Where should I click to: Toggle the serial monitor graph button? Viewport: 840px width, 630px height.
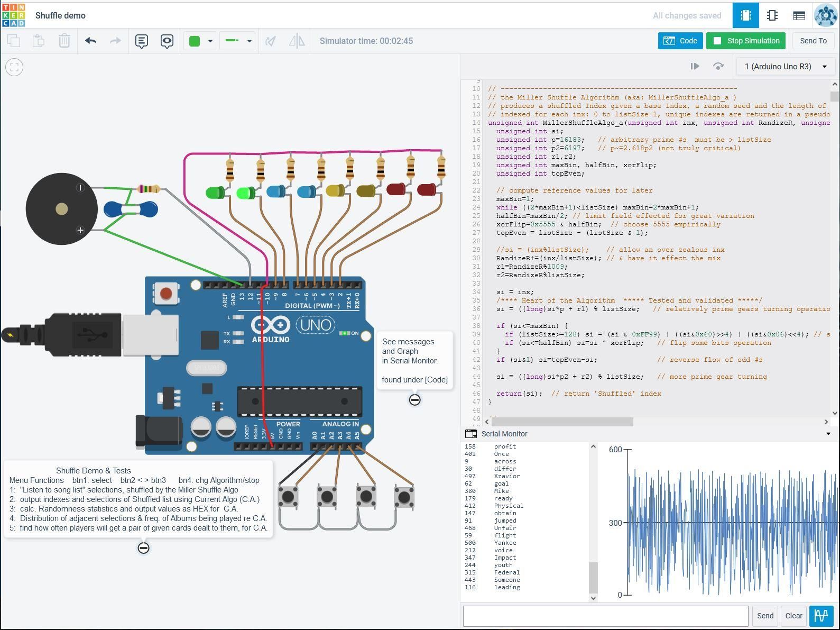[x=821, y=616]
